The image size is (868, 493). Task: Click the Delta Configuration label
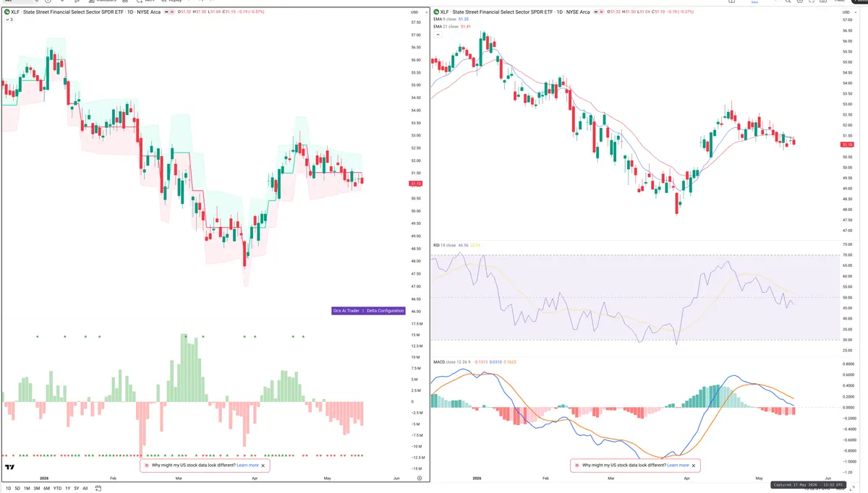[385, 311]
